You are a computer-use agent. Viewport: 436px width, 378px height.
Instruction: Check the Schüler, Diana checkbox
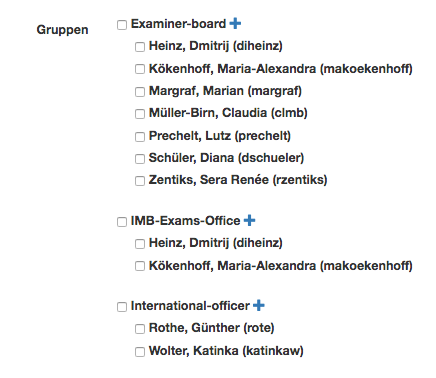tap(140, 159)
